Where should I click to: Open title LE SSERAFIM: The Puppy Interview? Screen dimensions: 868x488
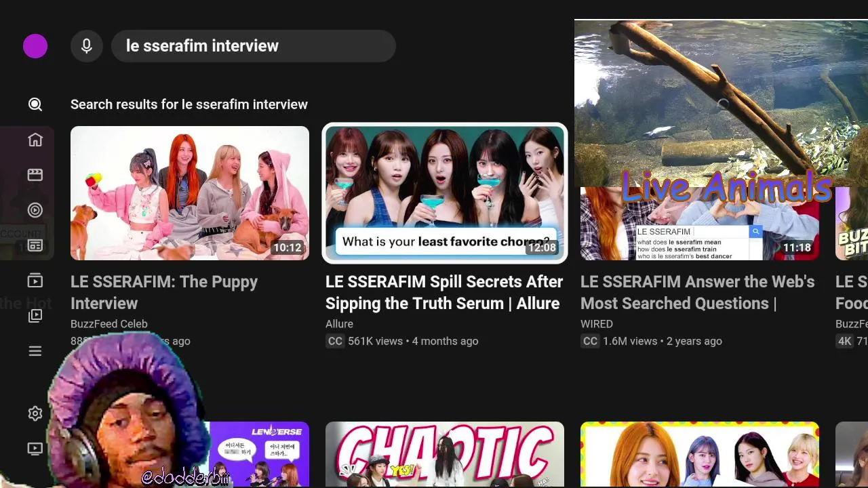164,292
